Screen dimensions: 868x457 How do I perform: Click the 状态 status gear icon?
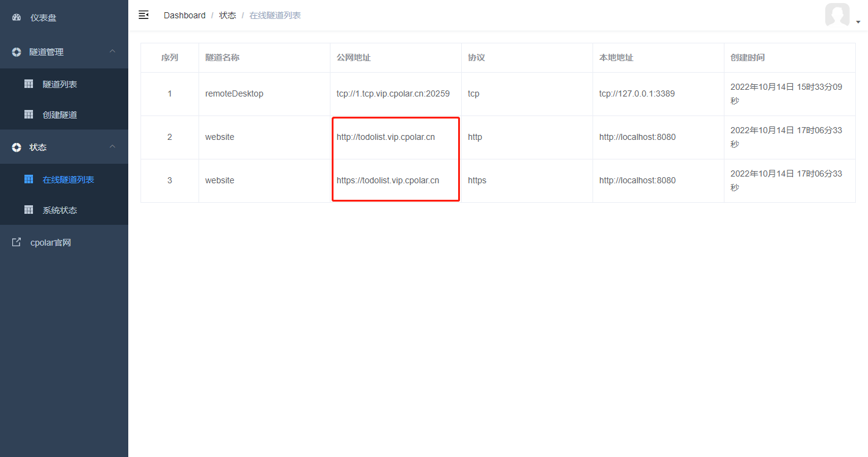pyautogui.click(x=16, y=147)
